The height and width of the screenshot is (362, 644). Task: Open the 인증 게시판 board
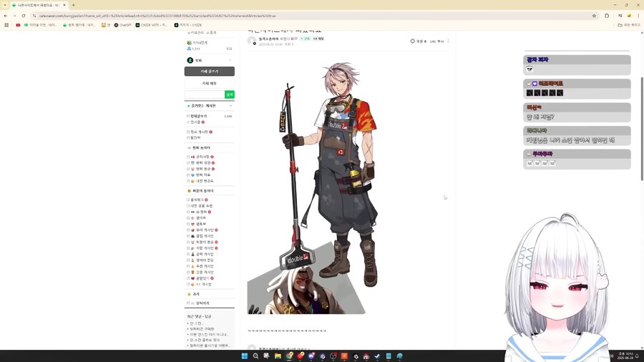204,272
